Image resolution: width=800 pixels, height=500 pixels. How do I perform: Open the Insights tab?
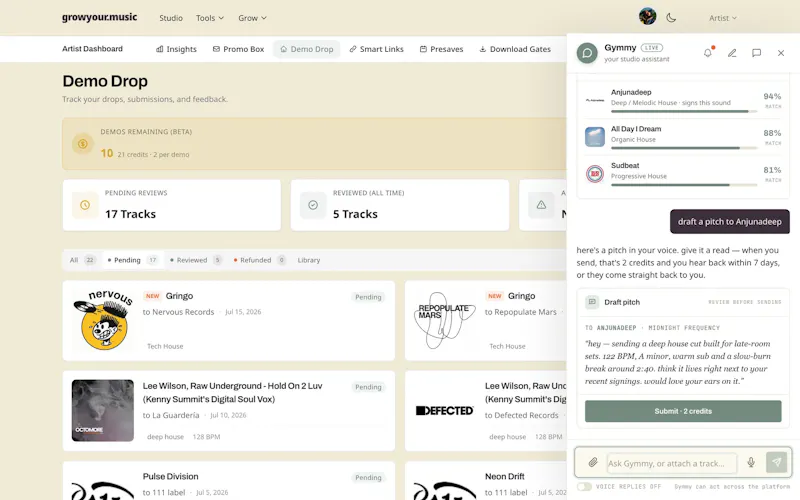(x=176, y=49)
